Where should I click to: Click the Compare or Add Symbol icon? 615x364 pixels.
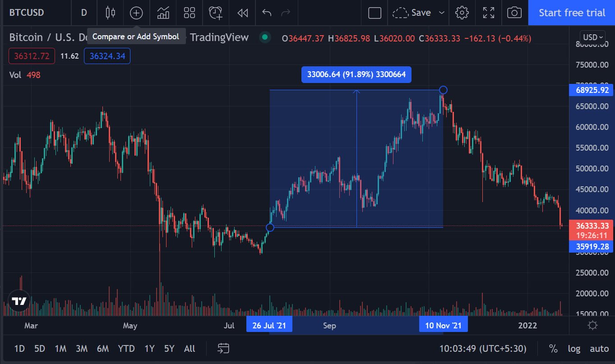(136, 13)
